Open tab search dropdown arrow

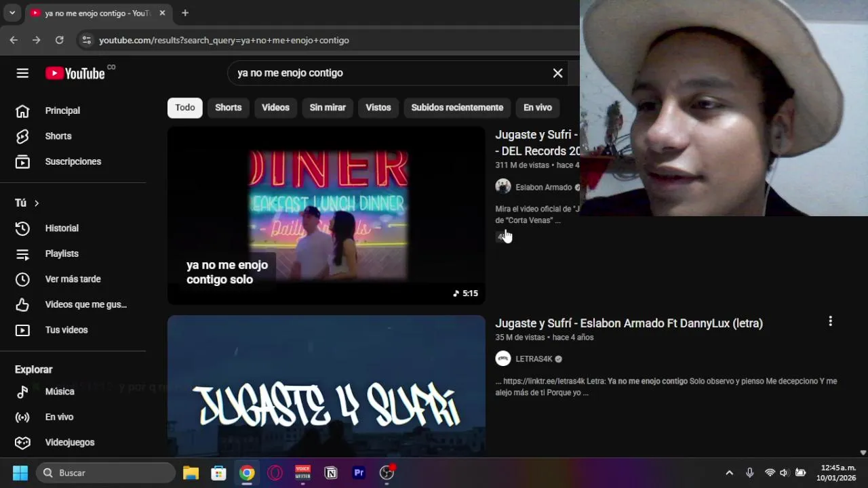click(x=12, y=13)
